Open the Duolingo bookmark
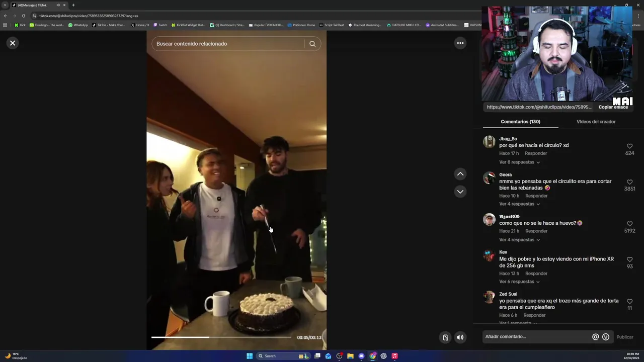The width and height of the screenshot is (644, 362). (47, 25)
